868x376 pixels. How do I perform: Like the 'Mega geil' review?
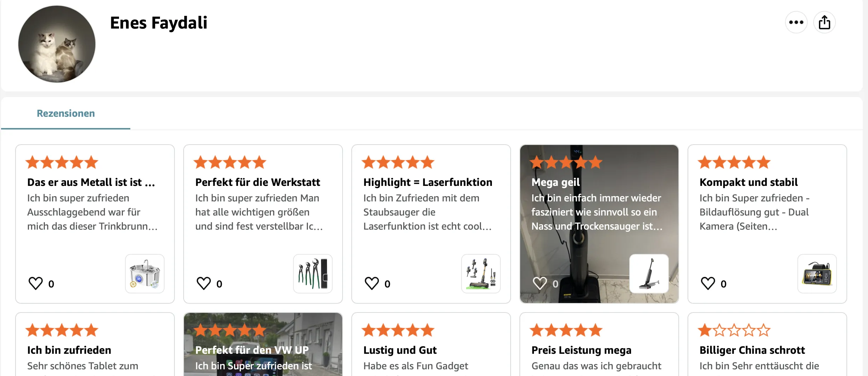(x=540, y=283)
